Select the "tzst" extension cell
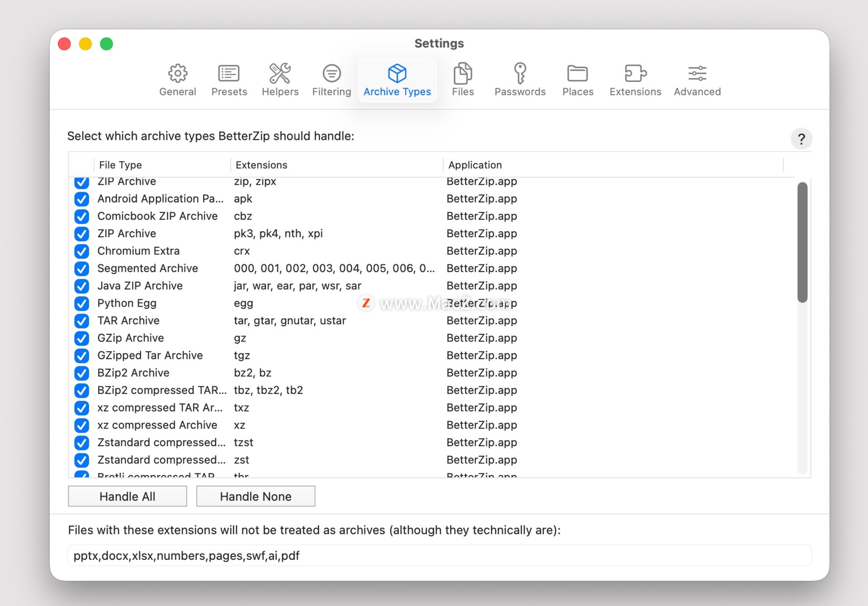 tap(244, 442)
